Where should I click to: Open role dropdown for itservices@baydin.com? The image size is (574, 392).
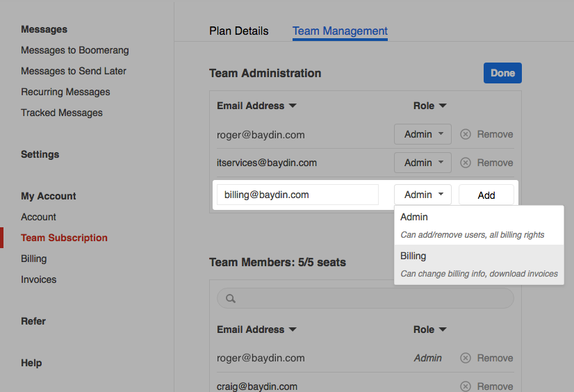423,163
